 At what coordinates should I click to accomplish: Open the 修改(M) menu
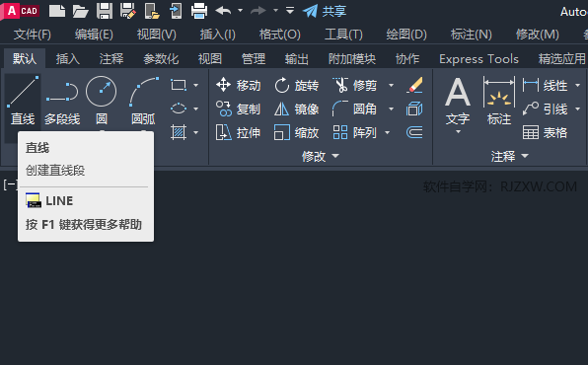pos(537,35)
